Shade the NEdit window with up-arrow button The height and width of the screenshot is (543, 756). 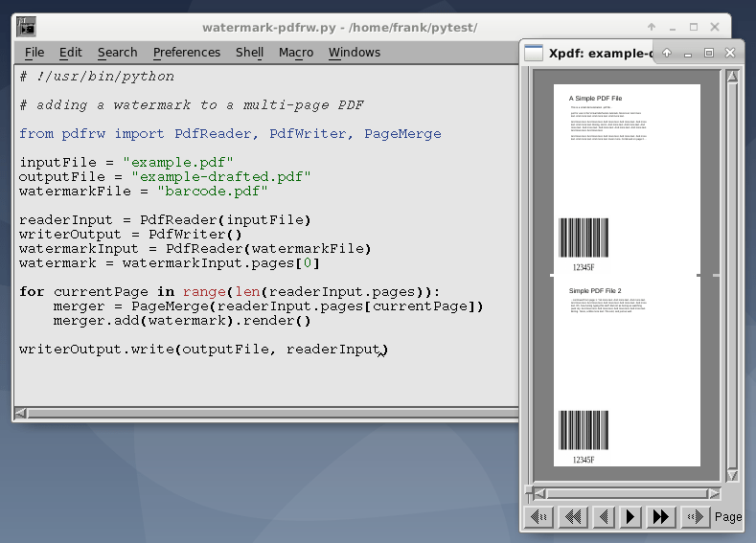pos(652,27)
